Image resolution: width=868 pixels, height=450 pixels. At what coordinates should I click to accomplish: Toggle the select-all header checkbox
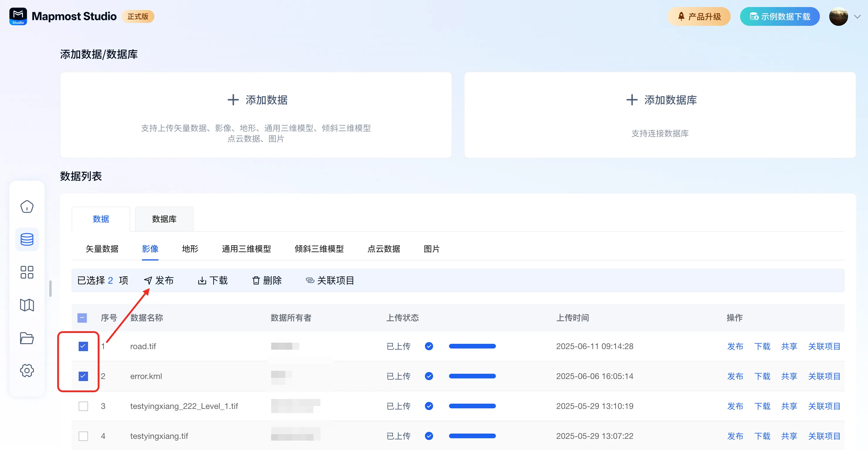point(82,318)
